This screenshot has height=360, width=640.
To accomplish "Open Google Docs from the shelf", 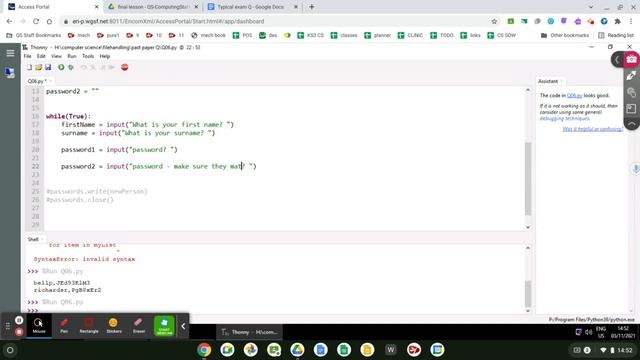I will click(x=320, y=350).
